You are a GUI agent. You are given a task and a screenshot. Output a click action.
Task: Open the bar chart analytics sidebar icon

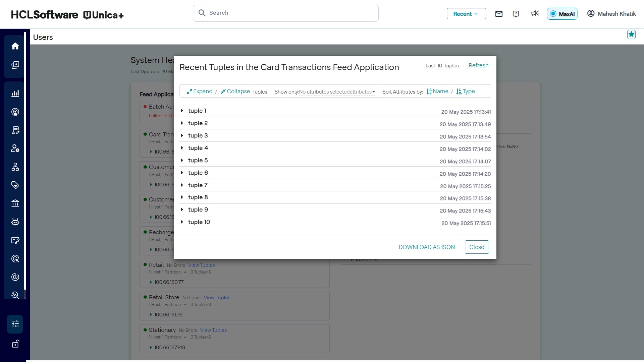coord(15,94)
